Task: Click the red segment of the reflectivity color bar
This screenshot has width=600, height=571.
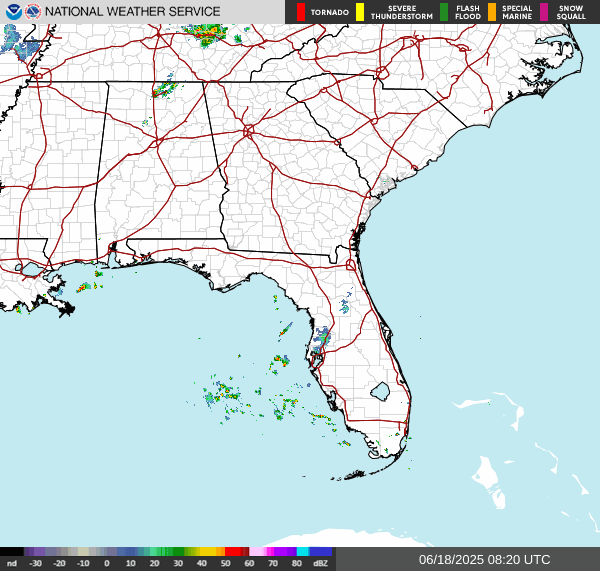Action: pos(234,551)
